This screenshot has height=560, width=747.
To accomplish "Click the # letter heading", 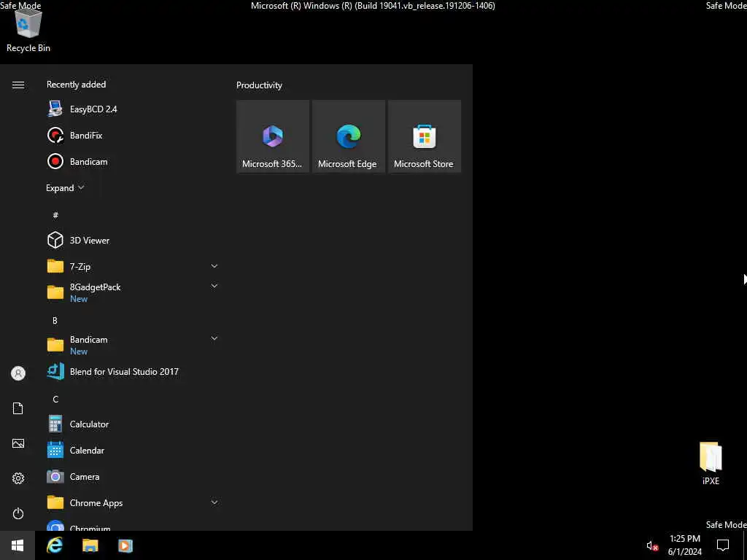I will click(x=55, y=215).
